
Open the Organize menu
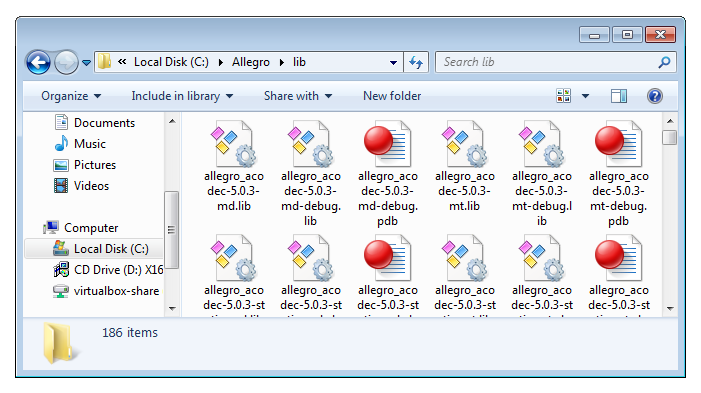[x=71, y=96]
